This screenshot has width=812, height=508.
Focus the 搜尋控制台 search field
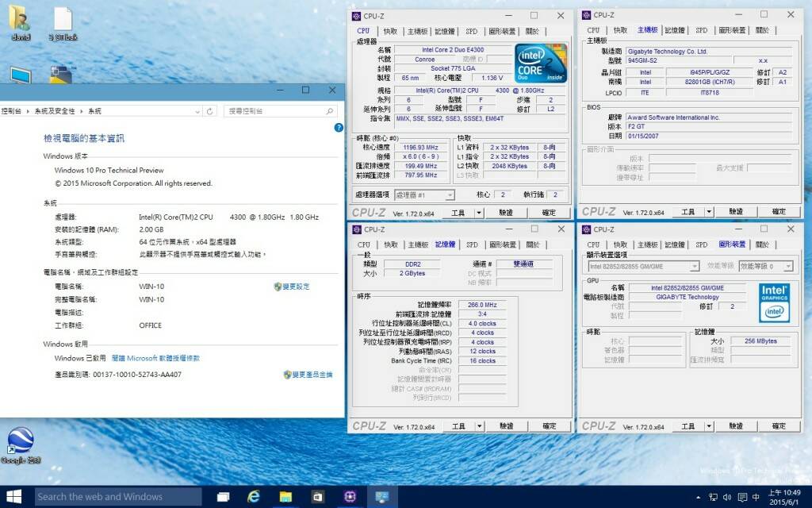coord(274,111)
